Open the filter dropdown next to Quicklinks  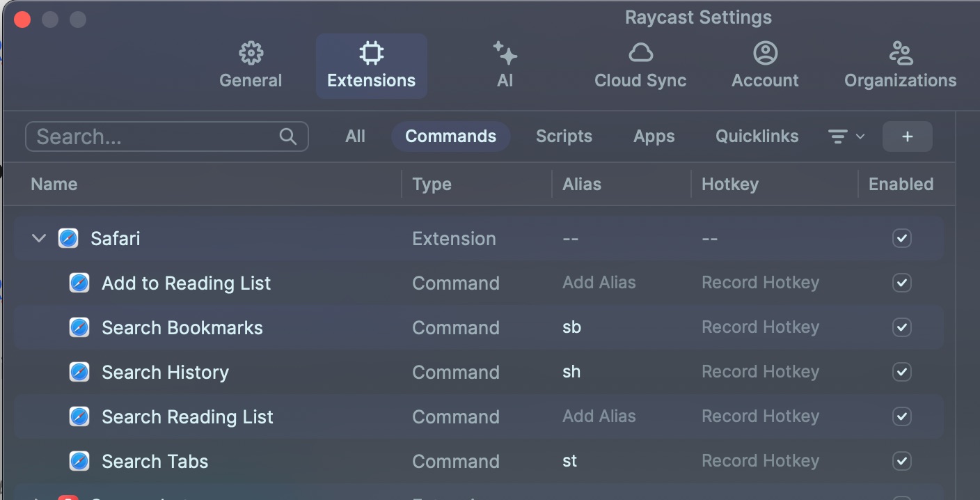tap(846, 136)
